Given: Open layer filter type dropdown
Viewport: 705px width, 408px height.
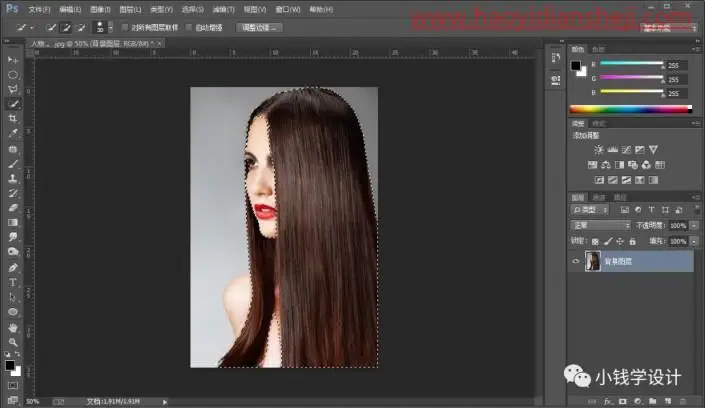Looking at the screenshot, I should tap(590, 210).
